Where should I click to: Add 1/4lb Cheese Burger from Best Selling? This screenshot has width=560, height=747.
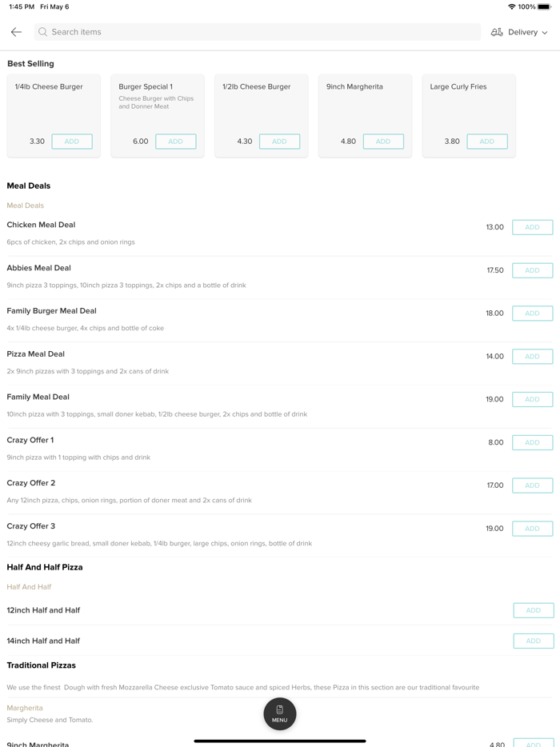pos(71,142)
